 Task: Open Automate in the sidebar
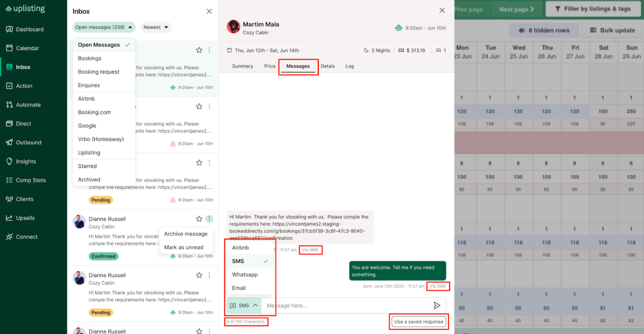pos(24,105)
